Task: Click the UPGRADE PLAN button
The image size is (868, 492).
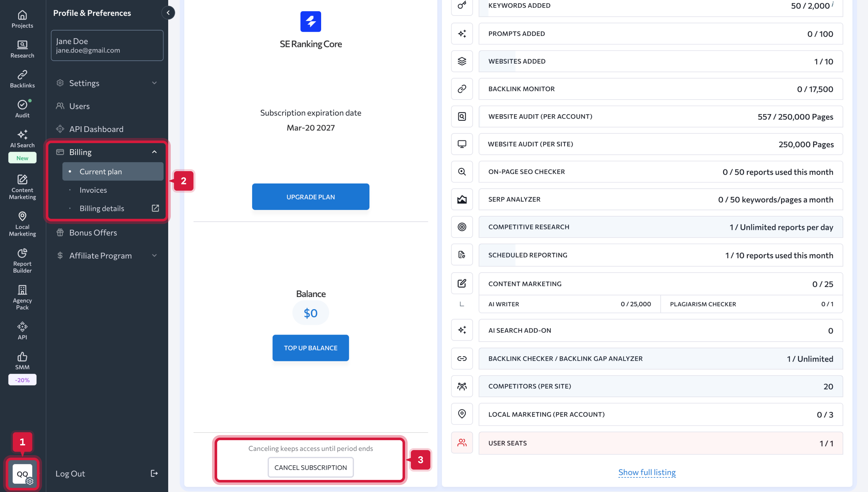Action: point(310,197)
